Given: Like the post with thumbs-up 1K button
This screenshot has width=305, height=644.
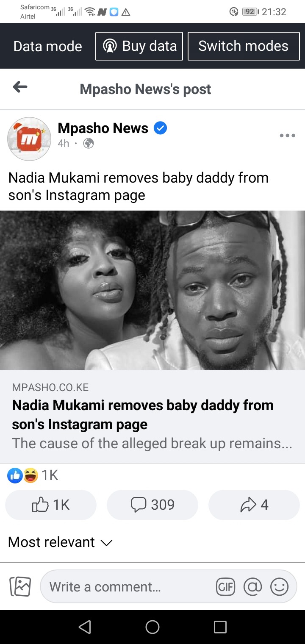Looking at the screenshot, I should (51, 505).
